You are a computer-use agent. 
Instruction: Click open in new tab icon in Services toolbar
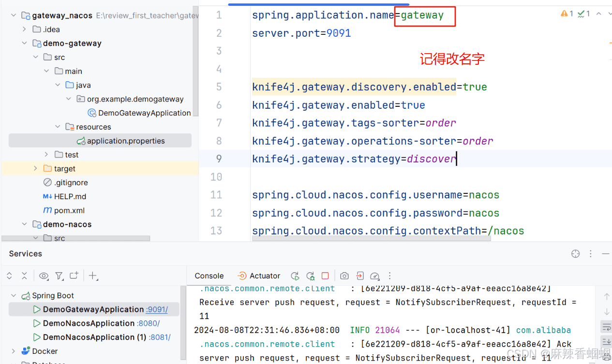[x=74, y=276]
